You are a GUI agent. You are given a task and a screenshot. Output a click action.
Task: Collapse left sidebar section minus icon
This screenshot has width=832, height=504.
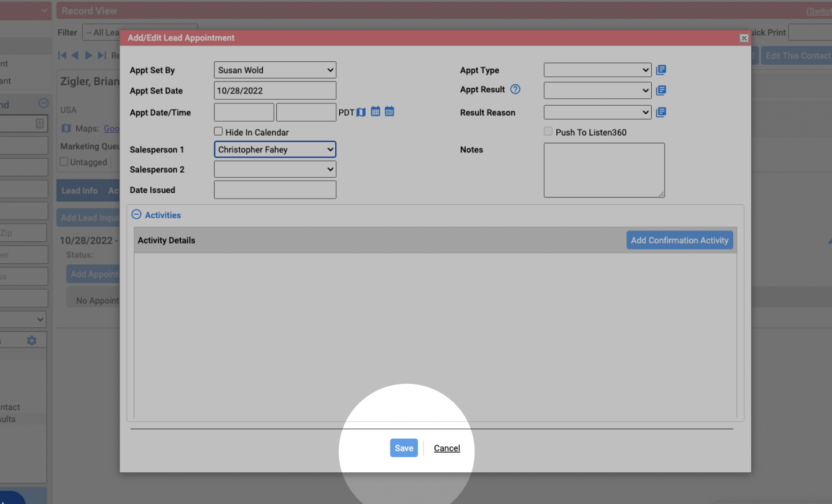coord(43,103)
